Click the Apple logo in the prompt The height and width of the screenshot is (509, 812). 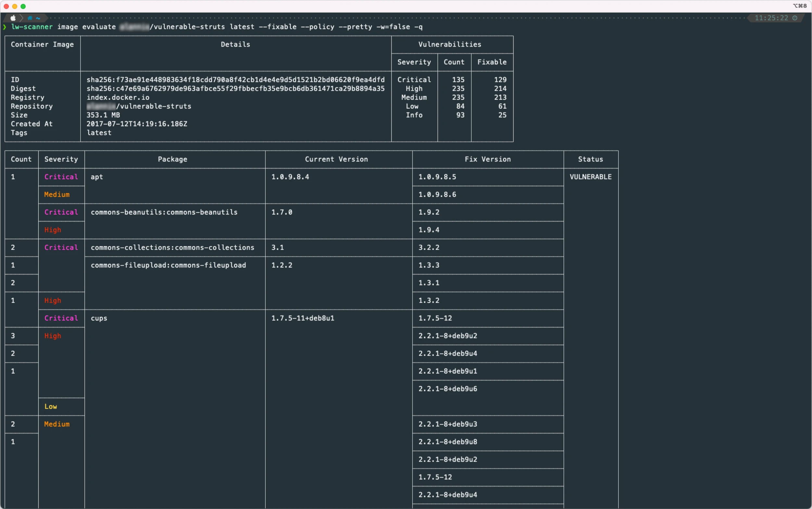(x=13, y=18)
